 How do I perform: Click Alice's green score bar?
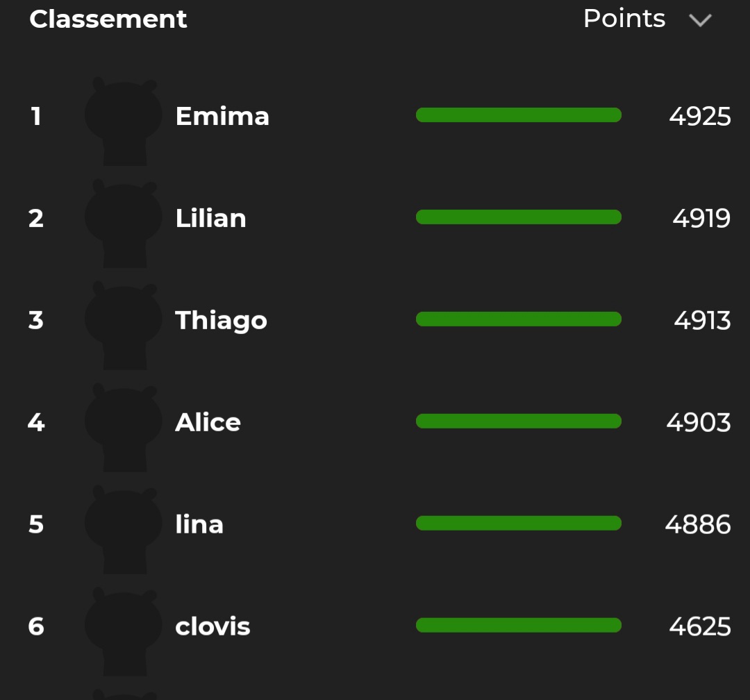click(519, 421)
